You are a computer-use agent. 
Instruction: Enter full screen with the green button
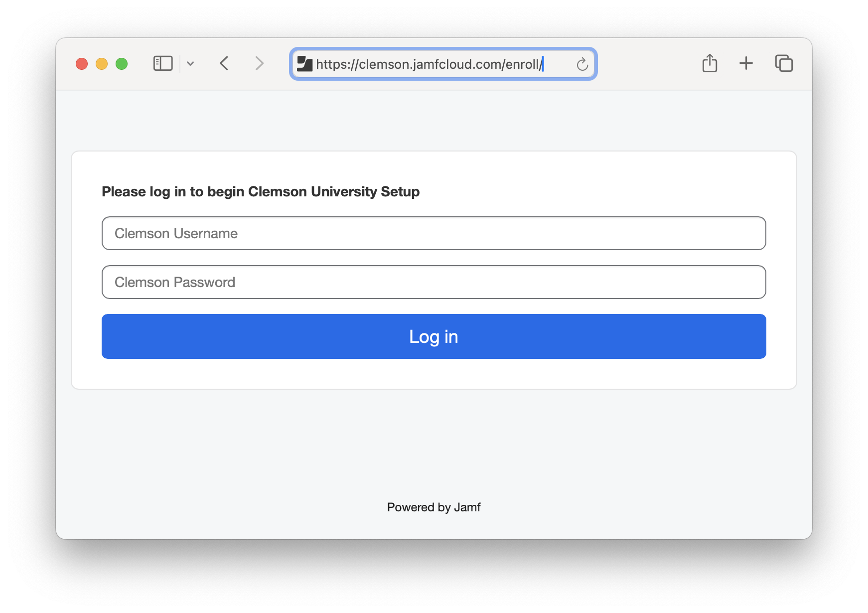(x=122, y=64)
